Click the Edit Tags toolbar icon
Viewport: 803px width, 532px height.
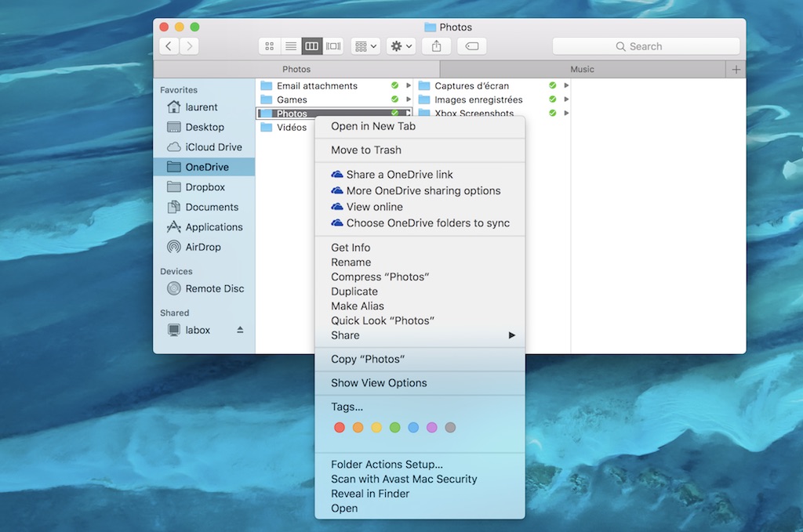471,45
